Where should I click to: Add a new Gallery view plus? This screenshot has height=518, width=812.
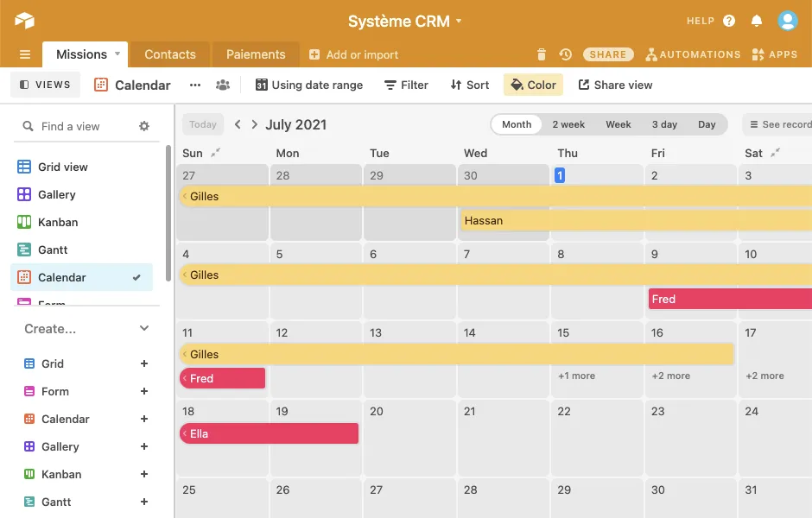pos(144,446)
